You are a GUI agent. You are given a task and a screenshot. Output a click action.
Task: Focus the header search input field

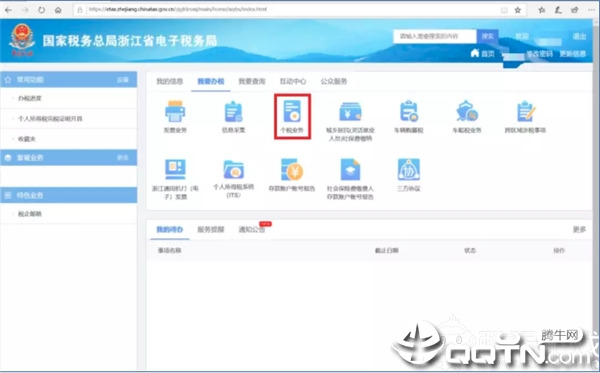(435, 36)
